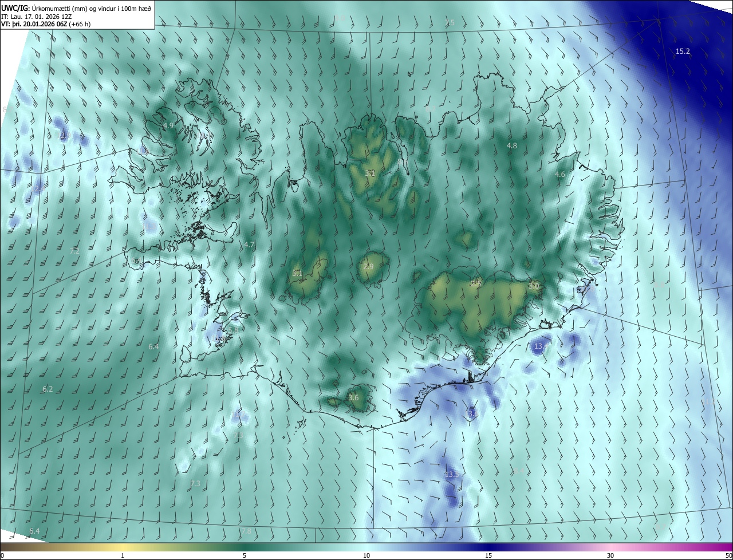The width and height of the screenshot is (733, 560).
Task: Click the 3.6 value on the southern glacier
Action: tap(353, 398)
